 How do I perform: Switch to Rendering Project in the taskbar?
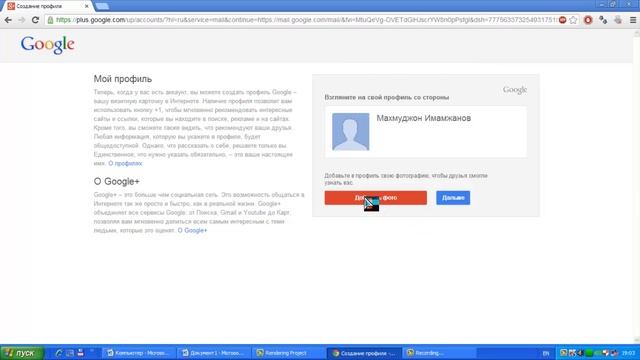[x=289, y=353]
